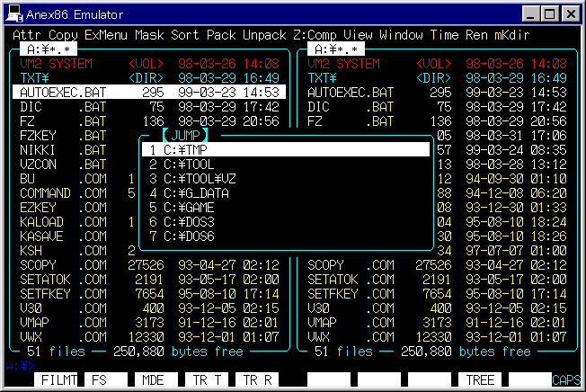Open the Attr menu
The height and width of the screenshot is (392, 586).
[27, 34]
